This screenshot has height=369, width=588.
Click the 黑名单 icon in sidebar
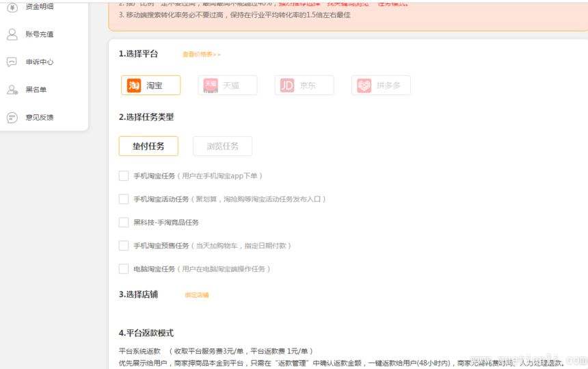(12, 90)
